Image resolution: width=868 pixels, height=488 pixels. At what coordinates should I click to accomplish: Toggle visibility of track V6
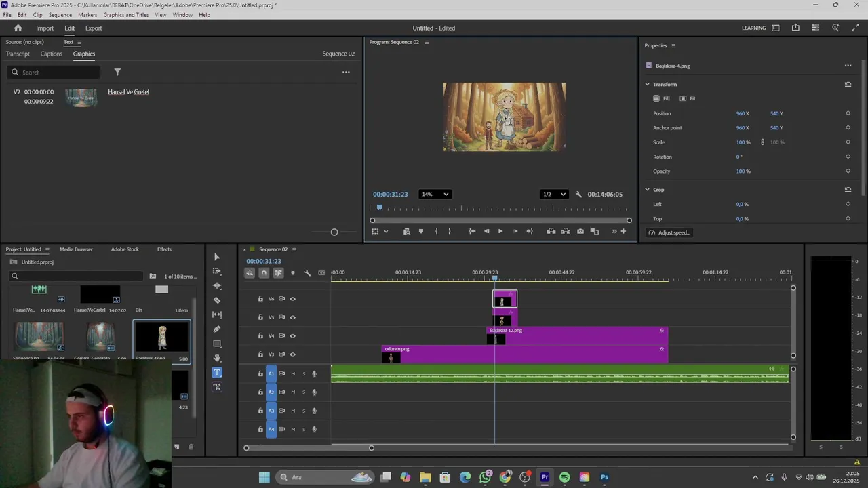[x=293, y=299]
